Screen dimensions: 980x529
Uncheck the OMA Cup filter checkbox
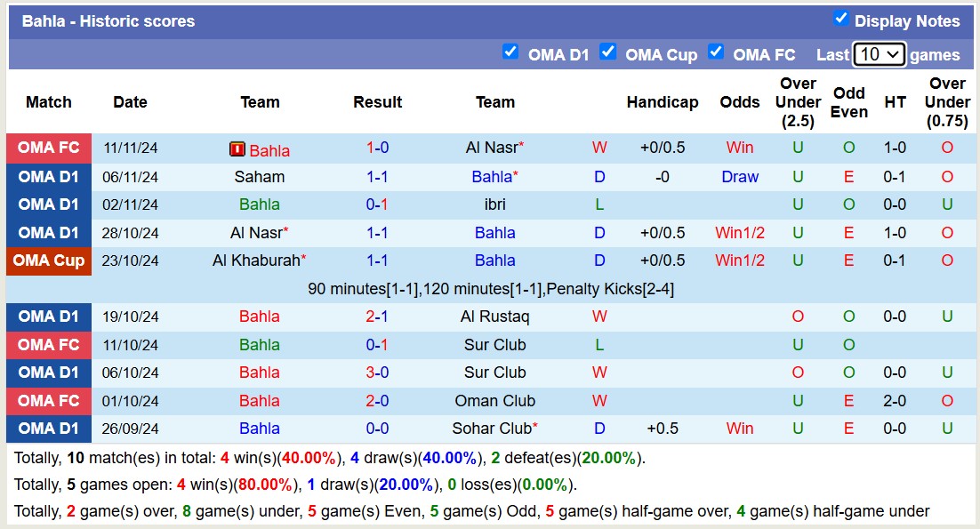[608, 52]
